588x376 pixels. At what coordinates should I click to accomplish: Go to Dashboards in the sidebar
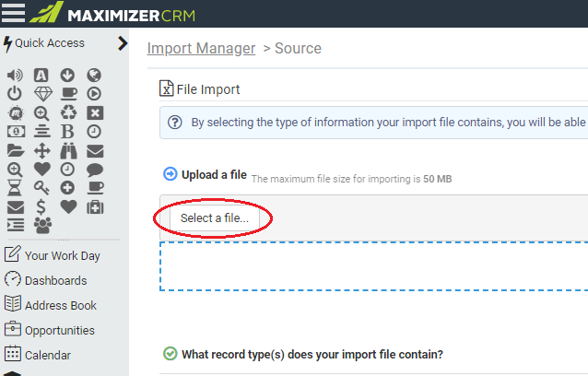click(x=46, y=280)
